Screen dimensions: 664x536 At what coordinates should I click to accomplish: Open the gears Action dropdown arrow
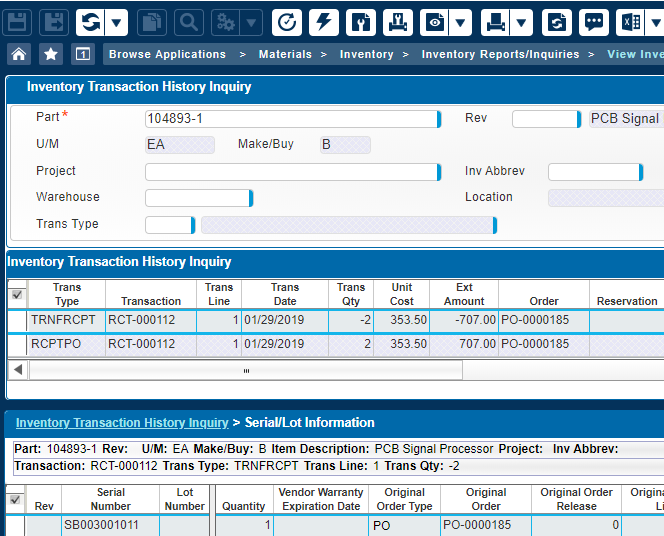pos(251,22)
